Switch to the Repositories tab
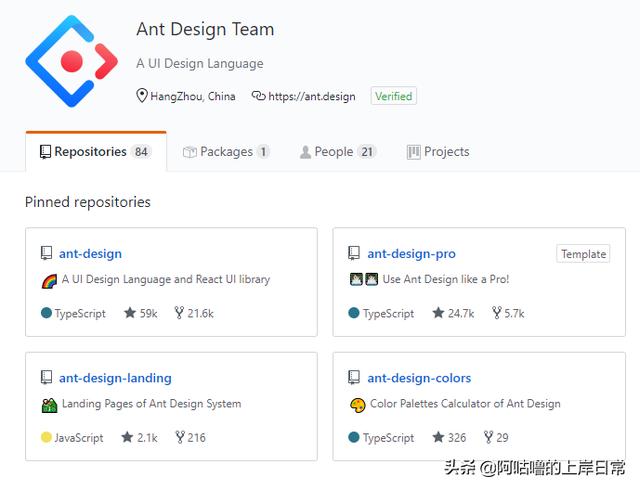Screen dimensions: 640x490 (x=96, y=151)
